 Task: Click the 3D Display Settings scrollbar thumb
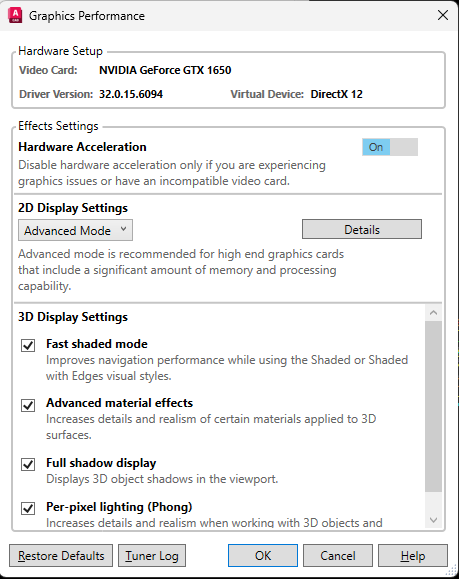click(434, 406)
